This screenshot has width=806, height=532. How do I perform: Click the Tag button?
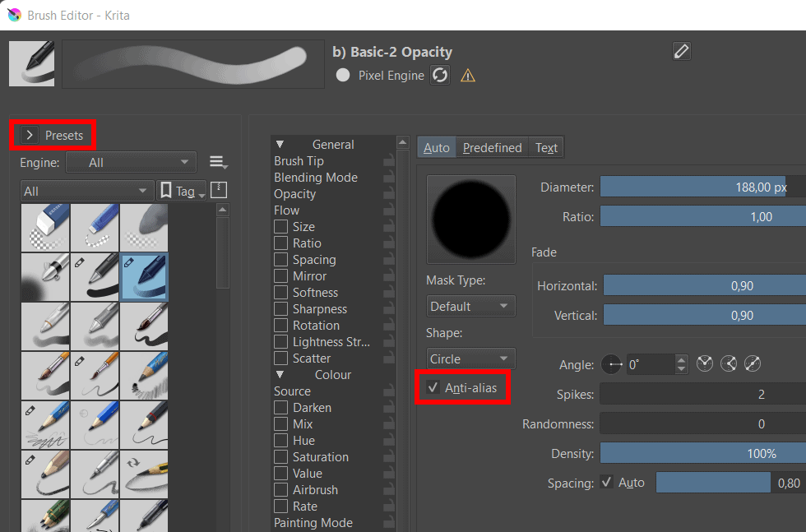pyautogui.click(x=179, y=191)
